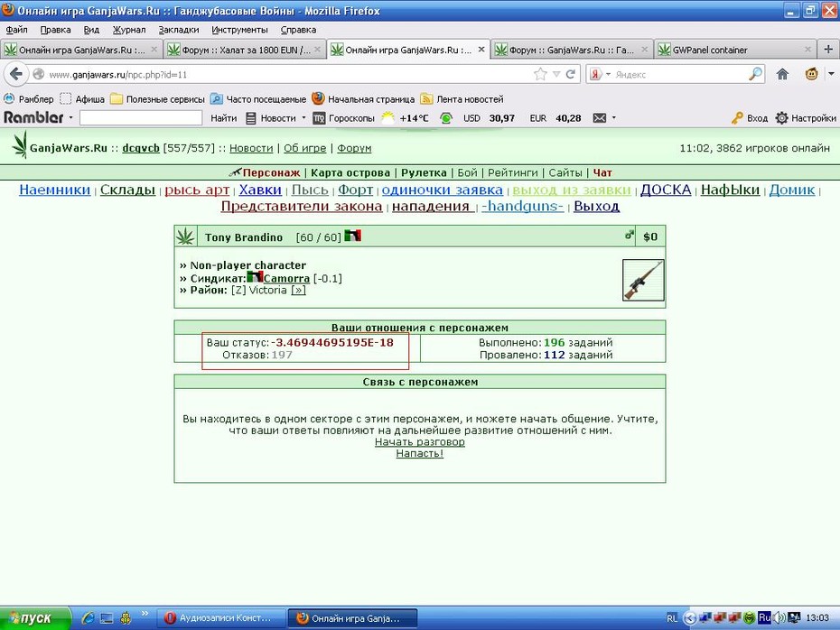The image size is (840, 630).
Task: Open new tab with plus button
Action: pos(828,50)
